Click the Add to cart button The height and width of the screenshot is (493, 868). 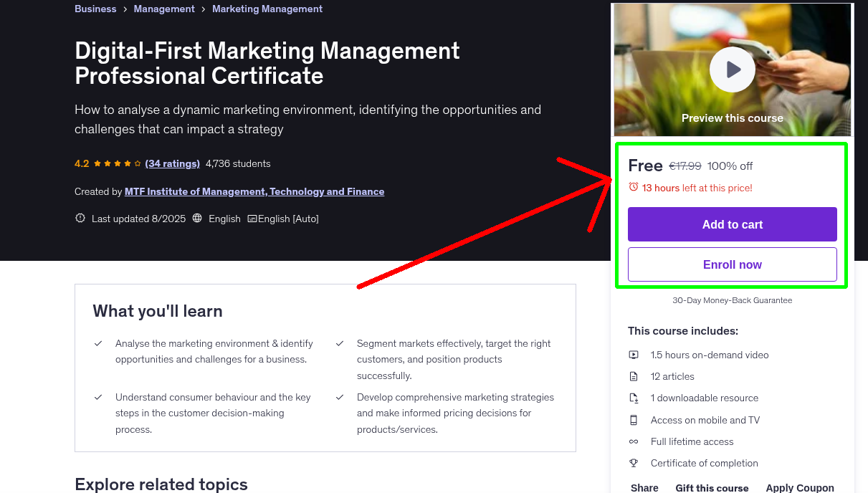click(732, 224)
